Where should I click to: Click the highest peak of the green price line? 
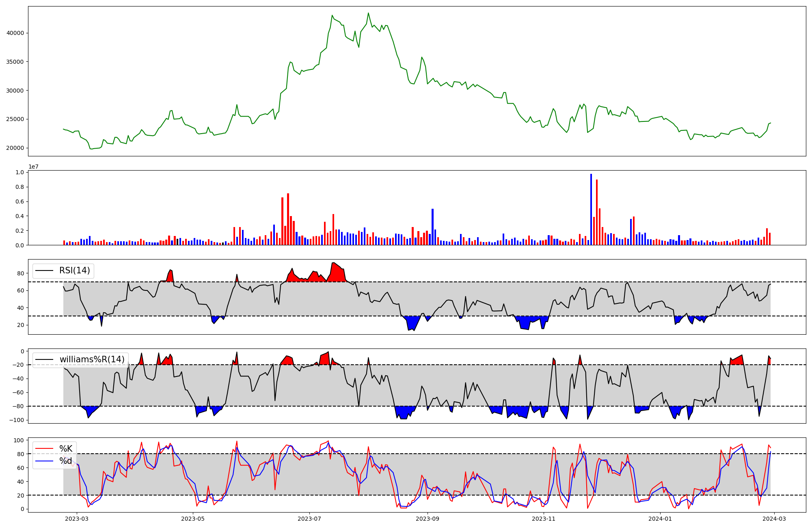(368, 13)
